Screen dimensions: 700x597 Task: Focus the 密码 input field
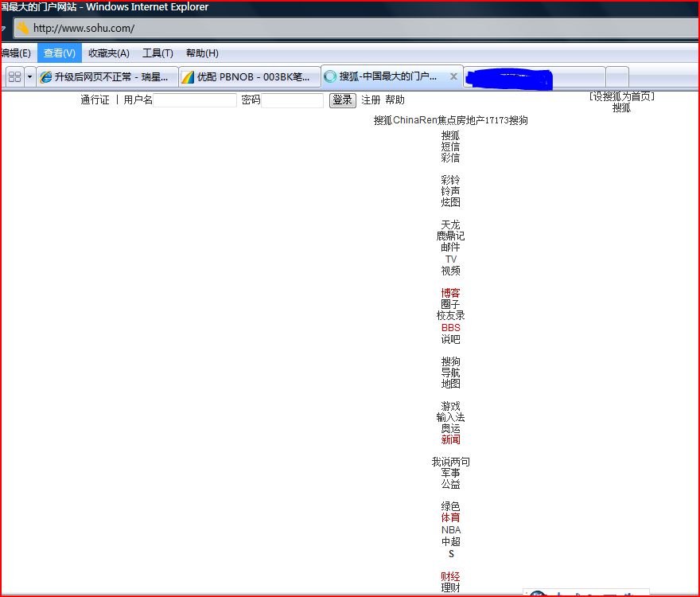293,100
